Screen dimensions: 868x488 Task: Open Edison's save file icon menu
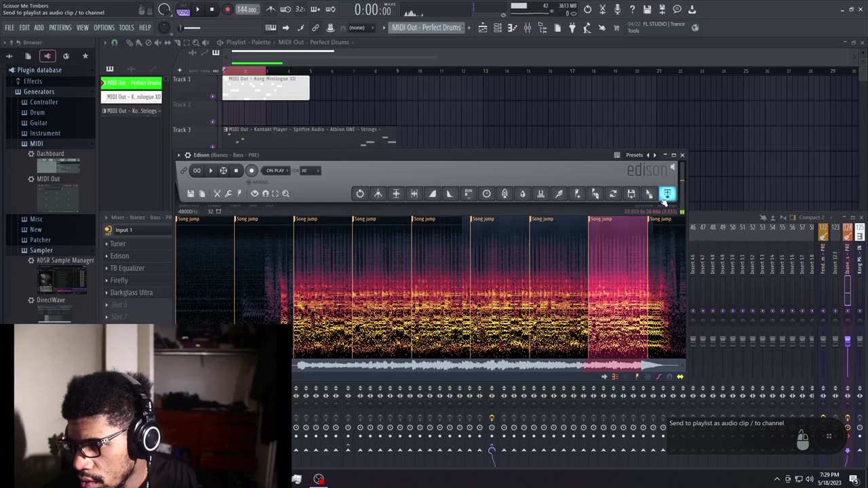point(191,194)
